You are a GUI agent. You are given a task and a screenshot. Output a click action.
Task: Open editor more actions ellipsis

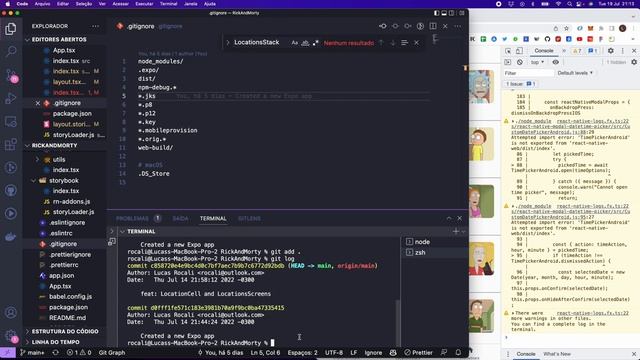coord(458,26)
